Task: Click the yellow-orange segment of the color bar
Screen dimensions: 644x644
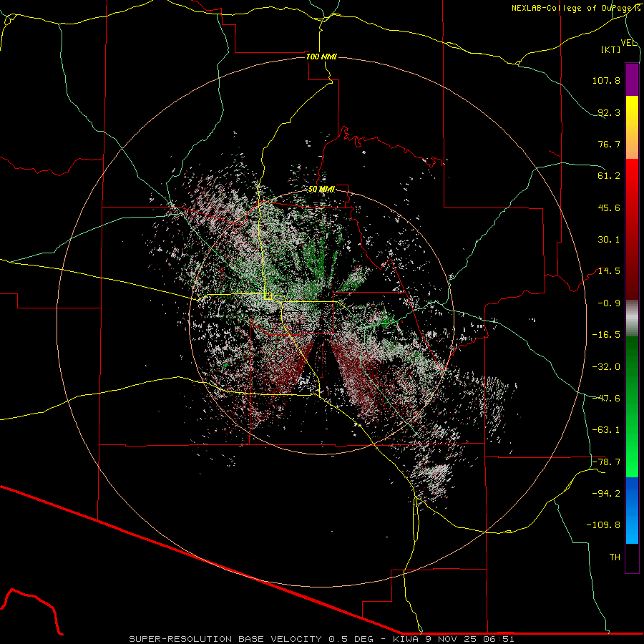Action: pyautogui.click(x=632, y=127)
